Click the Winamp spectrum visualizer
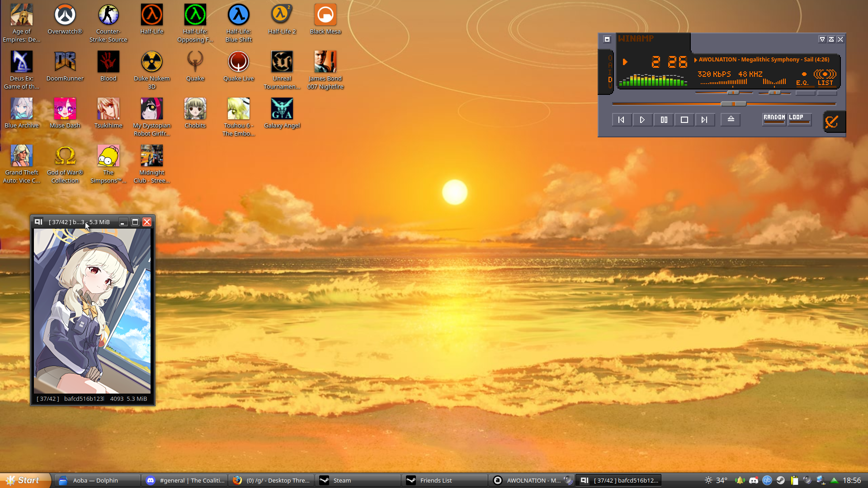 [x=653, y=80]
